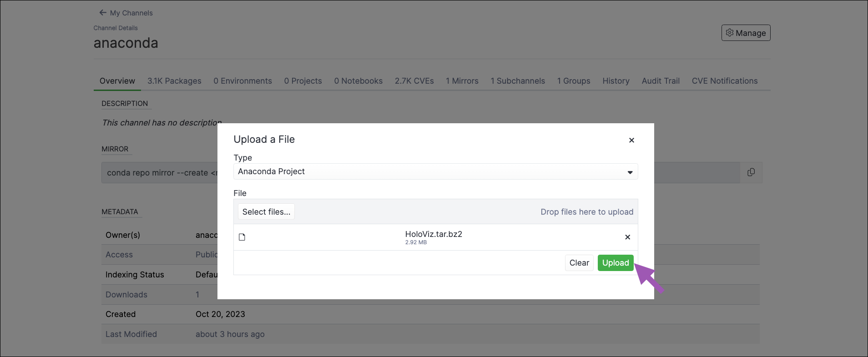Copy the conda repo mirror command
The height and width of the screenshot is (357, 868).
[751, 172]
